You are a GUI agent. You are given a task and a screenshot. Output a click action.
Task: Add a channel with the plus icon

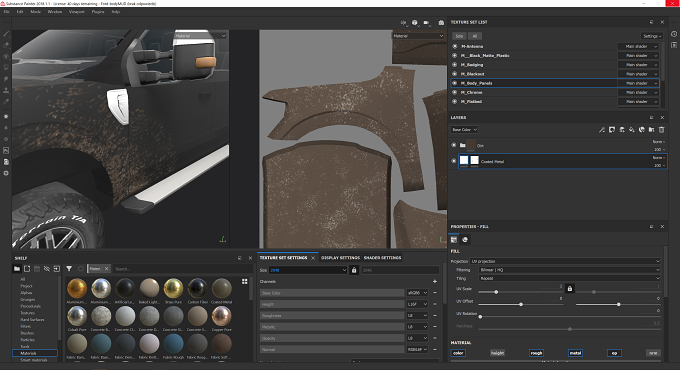(435, 282)
